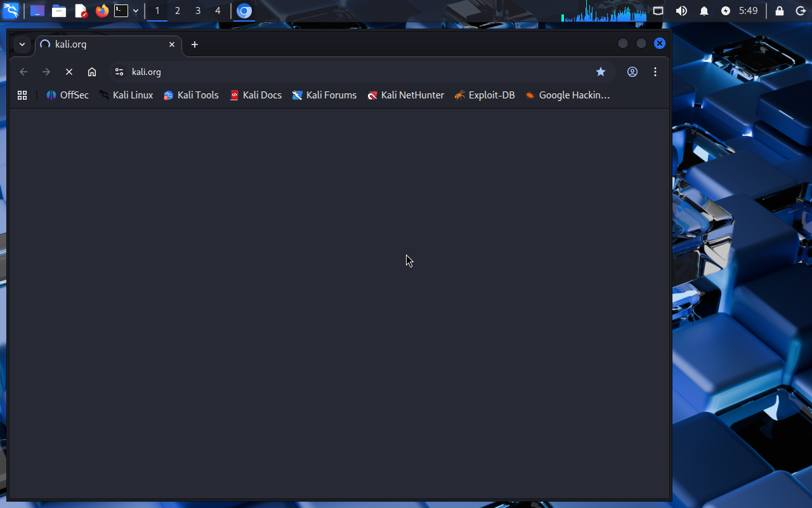This screenshot has width=812, height=508.
Task: Stop loading the kali.org page
Action: tap(69, 72)
